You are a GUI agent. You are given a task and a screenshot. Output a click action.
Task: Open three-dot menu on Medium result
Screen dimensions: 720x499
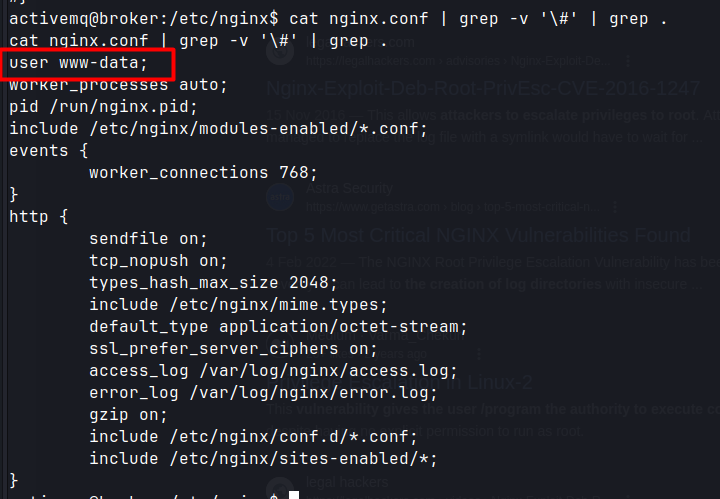(x=479, y=354)
